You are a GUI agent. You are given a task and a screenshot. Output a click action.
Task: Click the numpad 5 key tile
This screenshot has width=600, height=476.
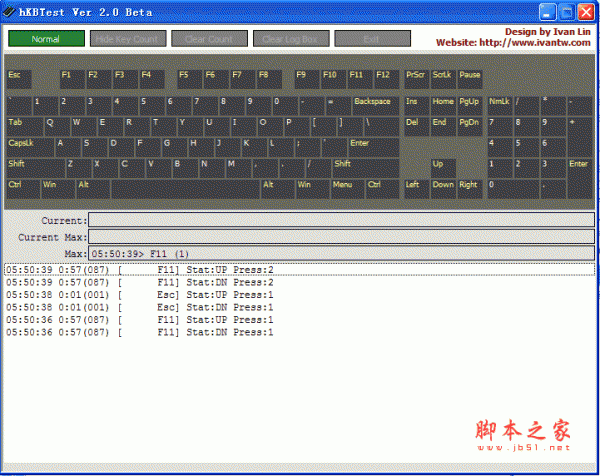pos(527,148)
